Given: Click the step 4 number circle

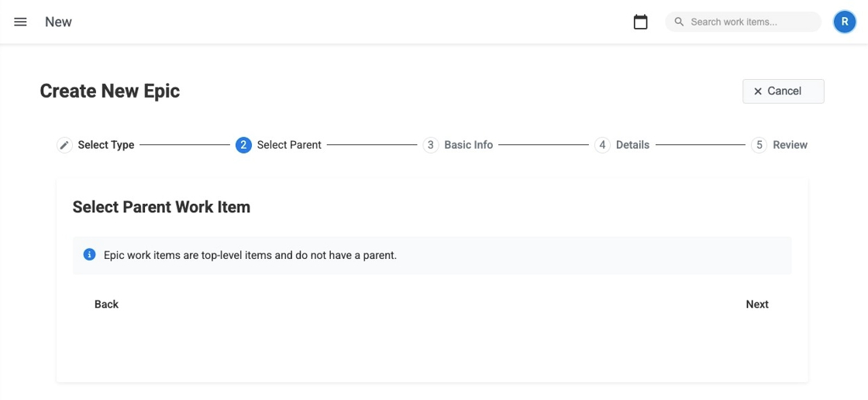Looking at the screenshot, I should (602, 145).
